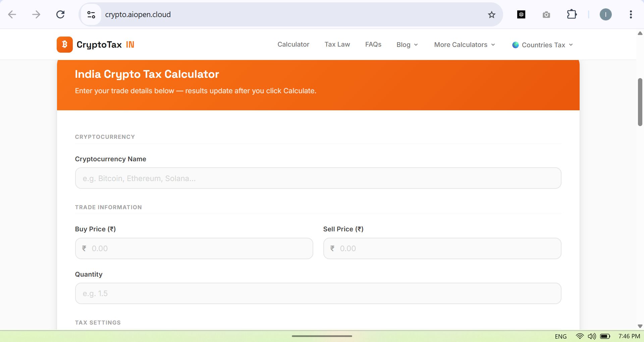Click the page vertical scrollbar thumb

point(640,102)
